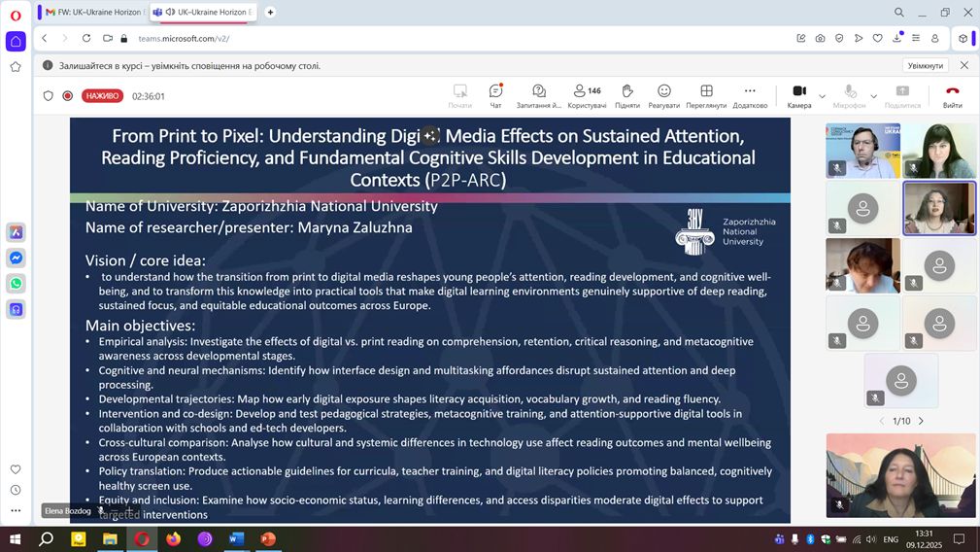Expand the camera options dropdown arrow
The image size is (980, 552).
click(823, 96)
